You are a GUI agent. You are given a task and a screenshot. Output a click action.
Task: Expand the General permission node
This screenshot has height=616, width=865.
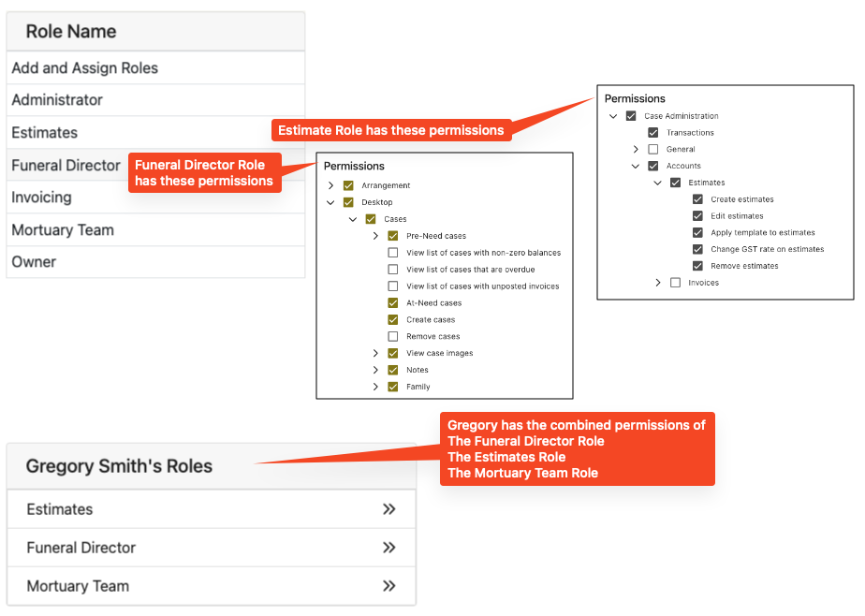coord(636,149)
